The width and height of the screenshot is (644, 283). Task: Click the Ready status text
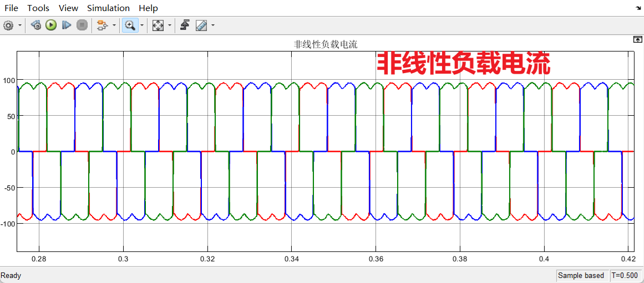11,276
